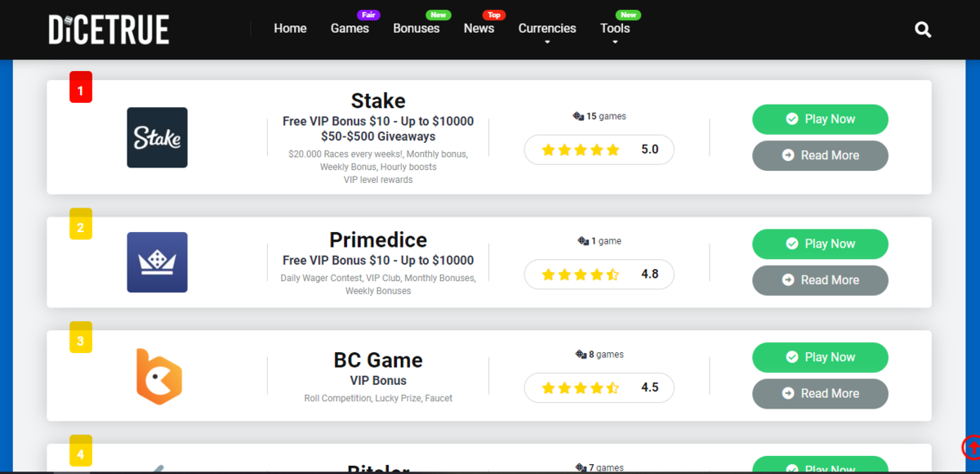Go to the Bonuses page
The width and height of the screenshot is (980, 474).
coord(416,29)
